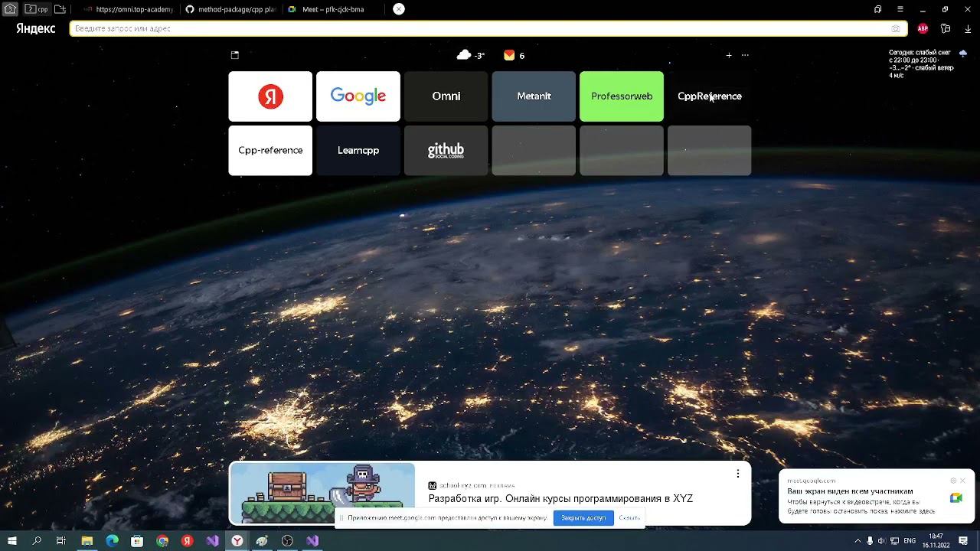Open the ad options three-dot menu

[738, 474]
